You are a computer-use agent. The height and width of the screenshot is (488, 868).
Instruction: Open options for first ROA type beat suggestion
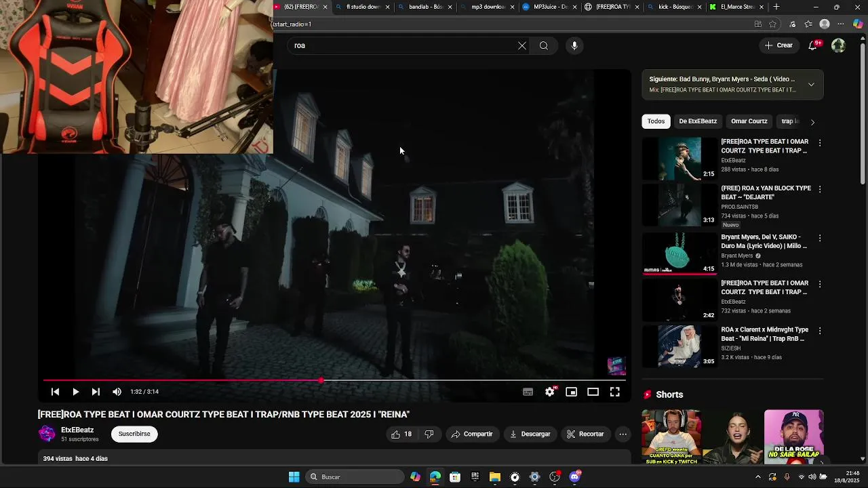tap(820, 143)
